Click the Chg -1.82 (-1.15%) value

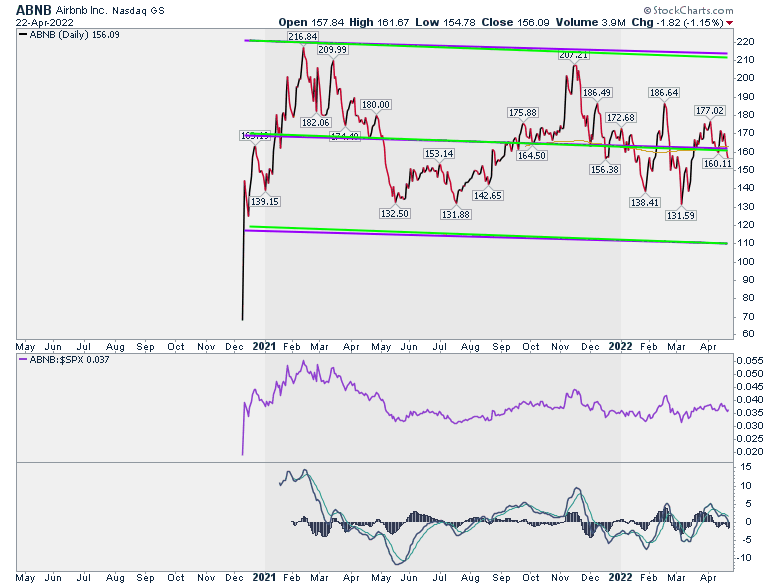(x=678, y=22)
